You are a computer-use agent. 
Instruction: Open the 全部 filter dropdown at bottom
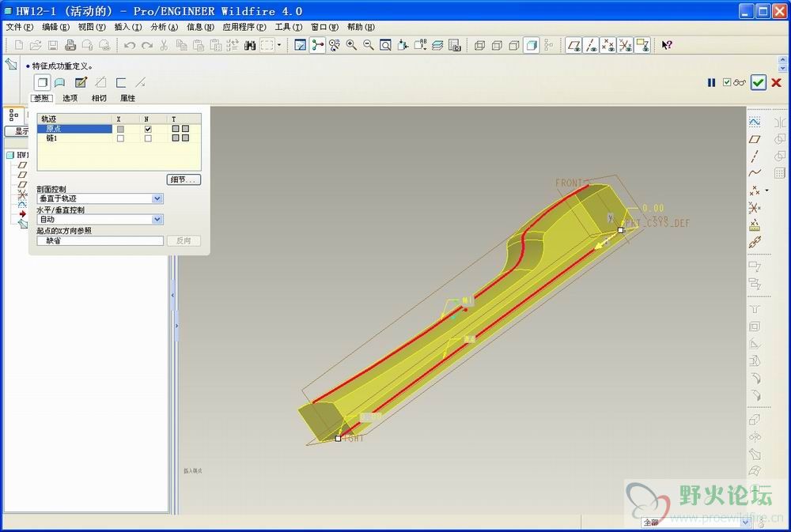[x=746, y=522]
